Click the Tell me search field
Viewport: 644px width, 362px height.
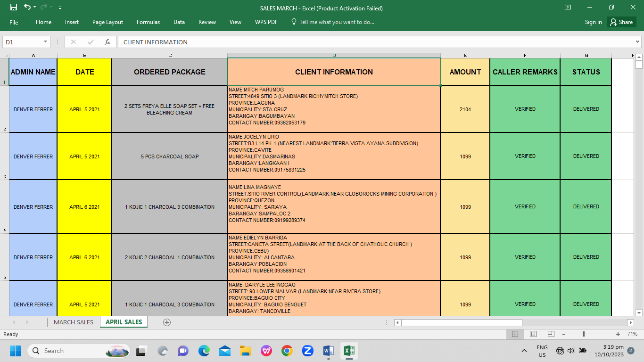pos(337,22)
